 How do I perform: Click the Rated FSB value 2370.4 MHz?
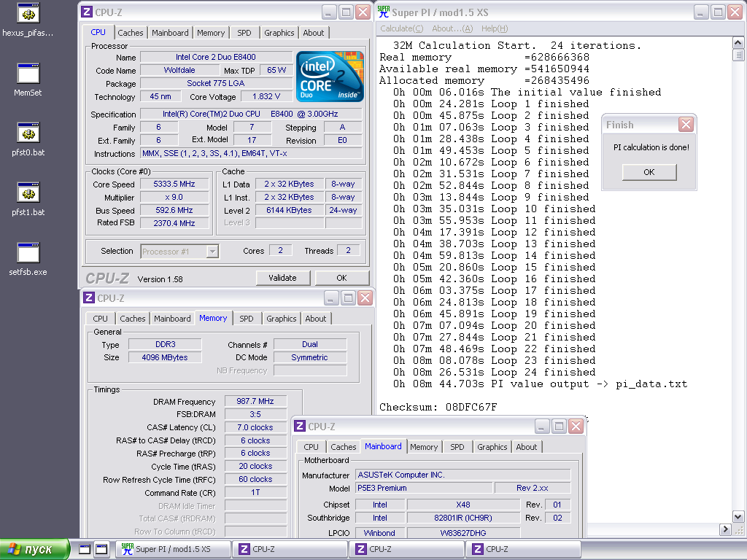click(x=174, y=223)
